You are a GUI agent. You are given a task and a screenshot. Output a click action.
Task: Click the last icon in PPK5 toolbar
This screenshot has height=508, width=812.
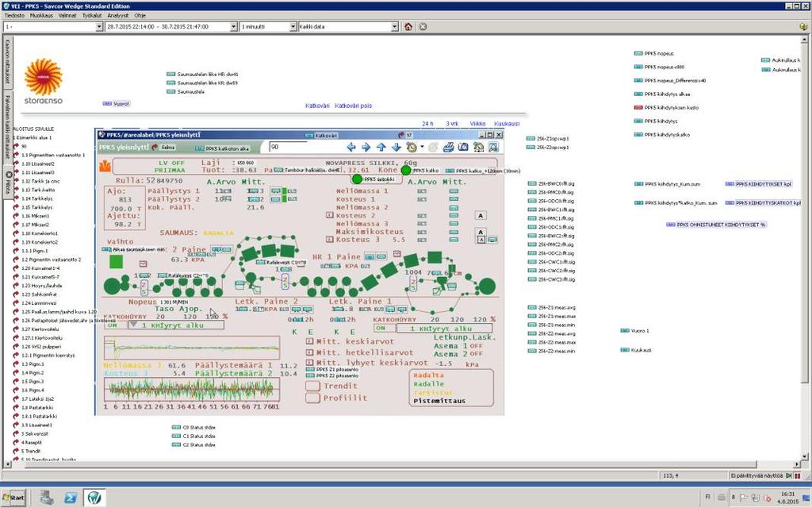pos(493,147)
